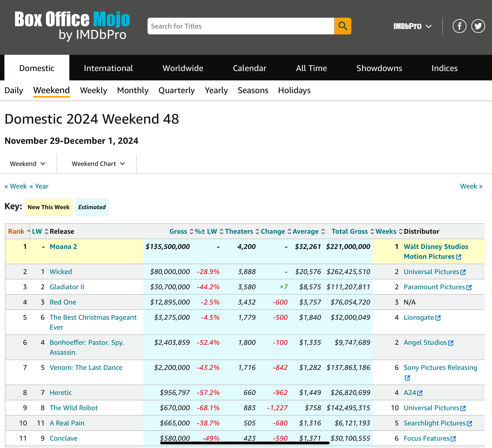
Task: Open external link icon beside A24
Action: 420,393
